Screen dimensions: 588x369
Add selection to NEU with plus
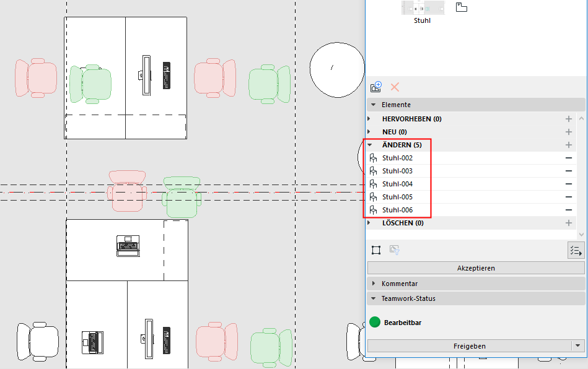pos(569,132)
